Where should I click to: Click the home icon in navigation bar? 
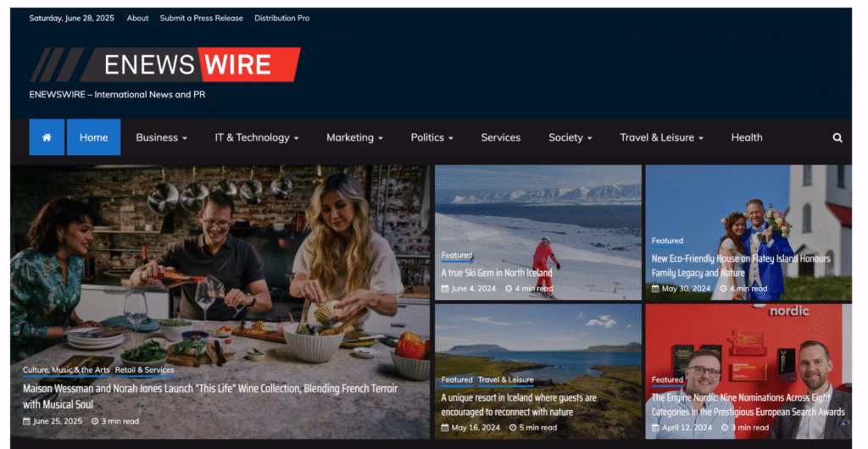click(47, 137)
